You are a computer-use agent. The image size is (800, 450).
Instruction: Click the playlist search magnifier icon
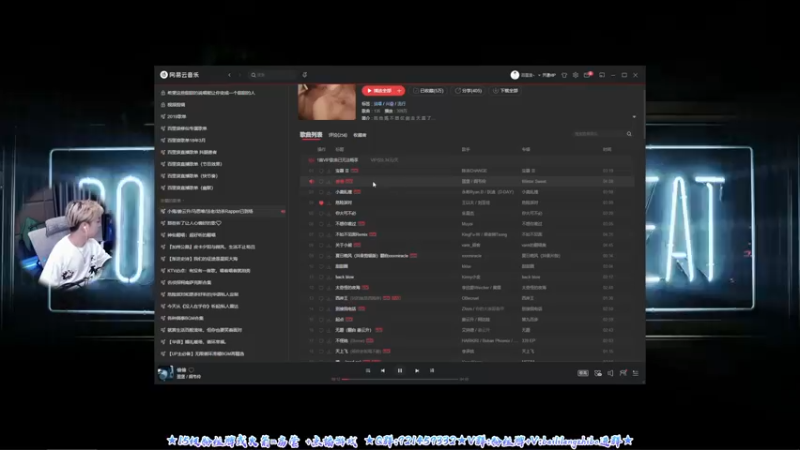[629, 134]
